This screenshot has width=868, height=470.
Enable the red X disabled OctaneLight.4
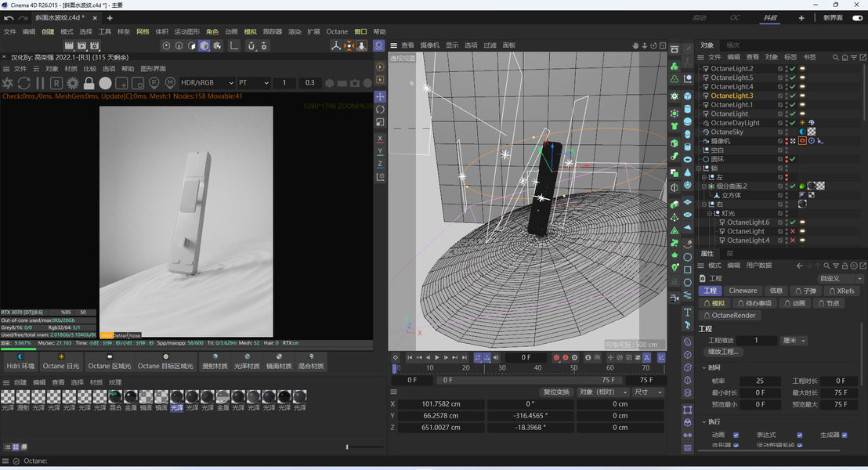pos(793,240)
